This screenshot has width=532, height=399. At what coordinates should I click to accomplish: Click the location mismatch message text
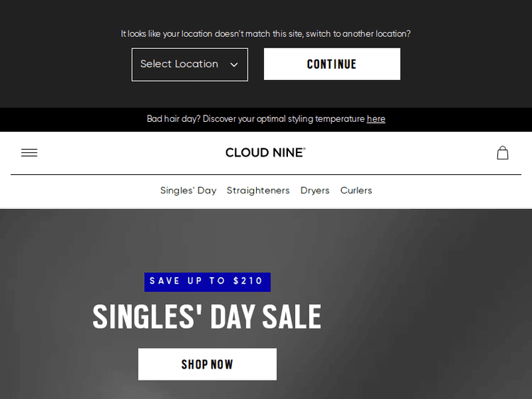(x=265, y=33)
